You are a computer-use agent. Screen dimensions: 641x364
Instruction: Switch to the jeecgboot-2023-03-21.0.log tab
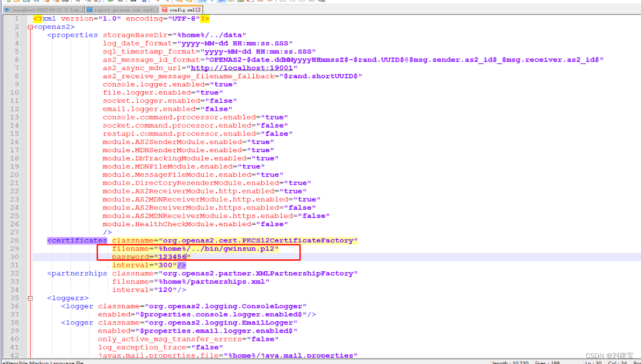pyautogui.click(x=44, y=10)
